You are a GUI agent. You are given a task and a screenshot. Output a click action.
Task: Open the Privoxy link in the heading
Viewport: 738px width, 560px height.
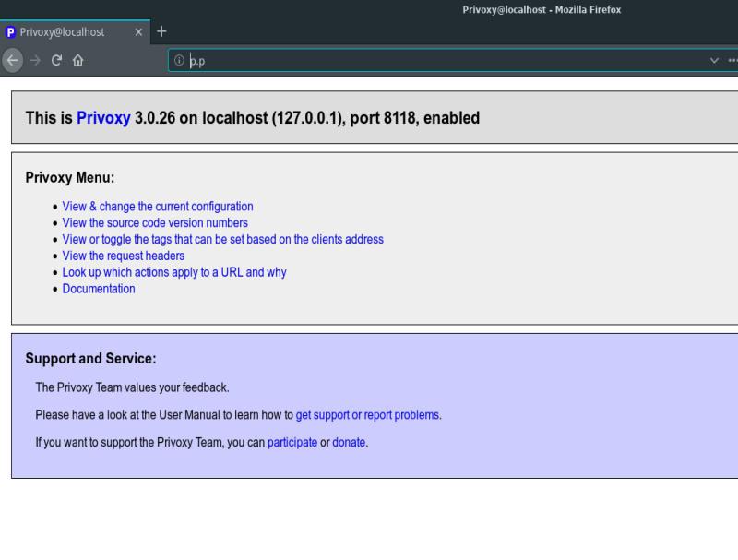point(103,118)
